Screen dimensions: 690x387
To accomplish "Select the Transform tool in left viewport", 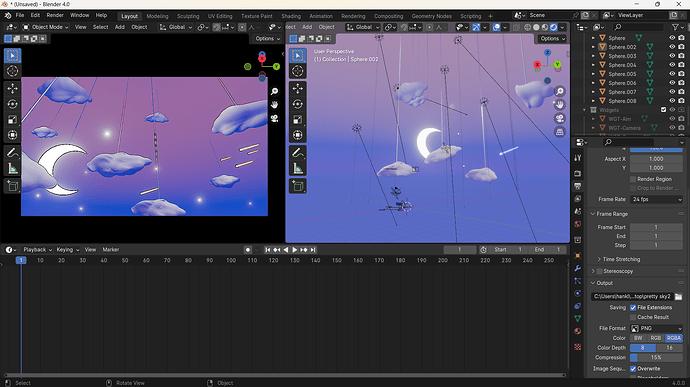I will pyautogui.click(x=12, y=135).
